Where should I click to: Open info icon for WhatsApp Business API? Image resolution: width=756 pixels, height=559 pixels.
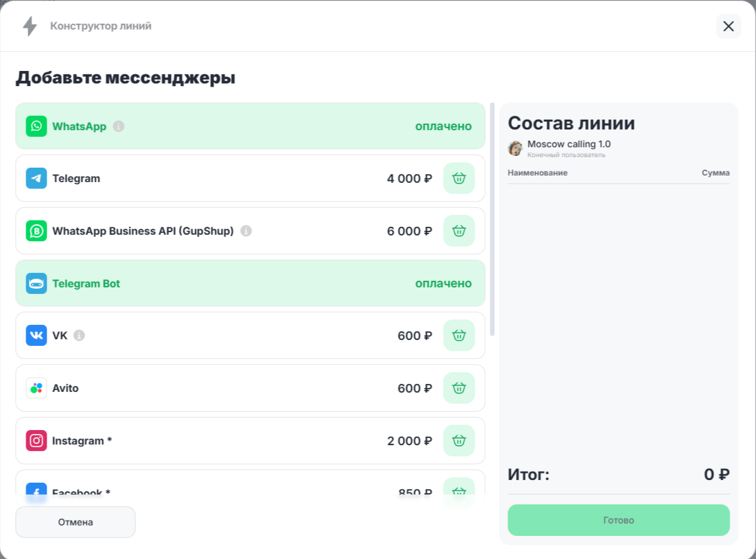click(x=246, y=231)
